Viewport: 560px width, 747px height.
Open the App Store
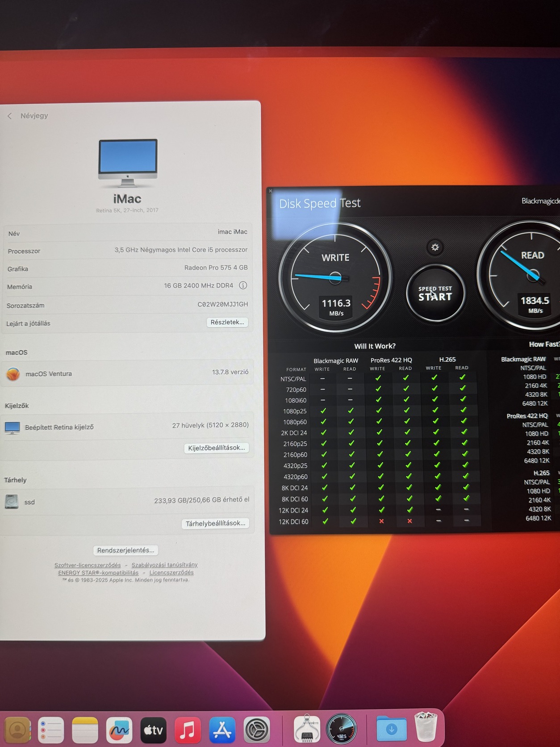[x=222, y=730]
